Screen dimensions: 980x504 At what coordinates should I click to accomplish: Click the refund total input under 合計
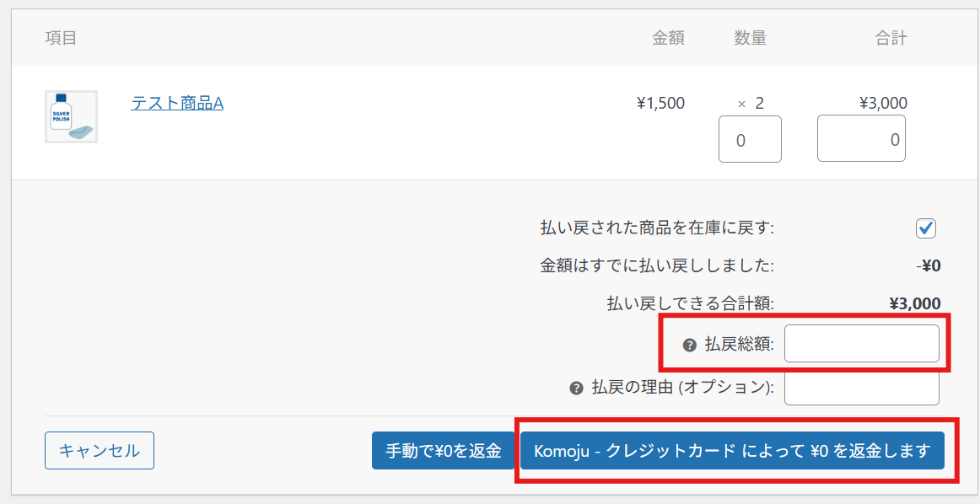point(861,137)
